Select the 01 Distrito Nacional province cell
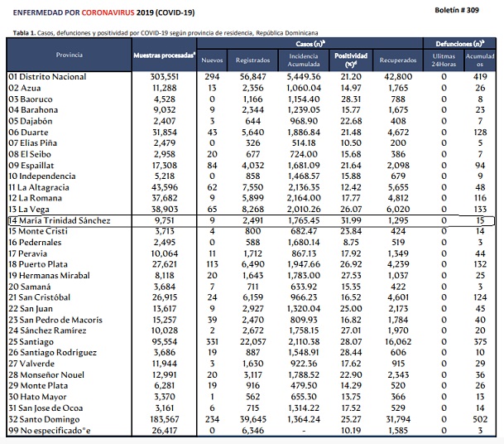This screenshot has height=444, width=504. [x=47, y=75]
